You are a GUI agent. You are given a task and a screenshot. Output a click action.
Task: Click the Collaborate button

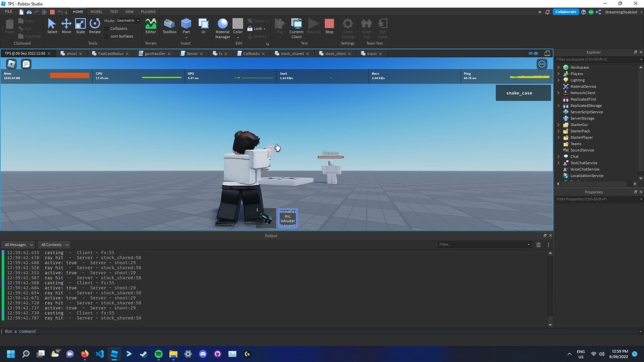[564, 11]
